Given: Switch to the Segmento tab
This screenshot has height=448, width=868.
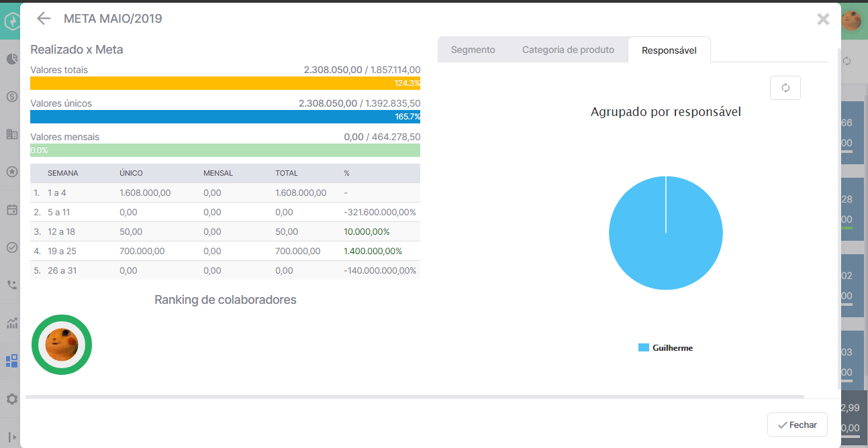Looking at the screenshot, I should click(x=473, y=50).
